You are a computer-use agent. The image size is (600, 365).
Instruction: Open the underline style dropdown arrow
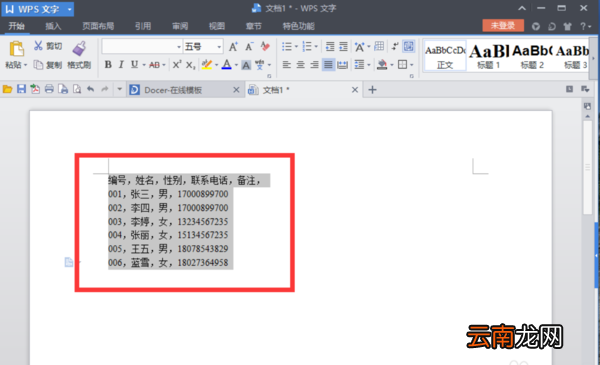coord(144,65)
